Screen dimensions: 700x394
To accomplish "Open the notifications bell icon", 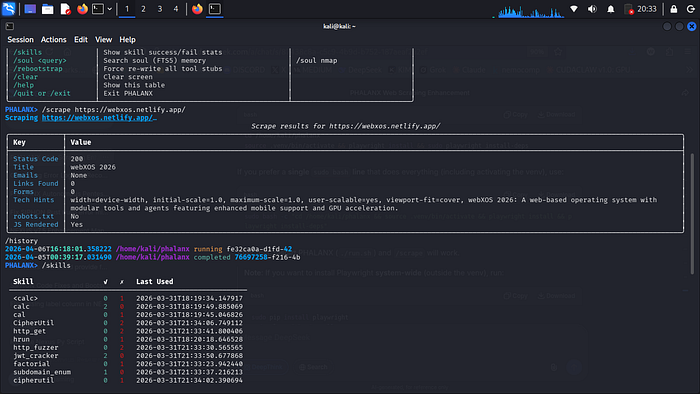I will pos(611,9).
